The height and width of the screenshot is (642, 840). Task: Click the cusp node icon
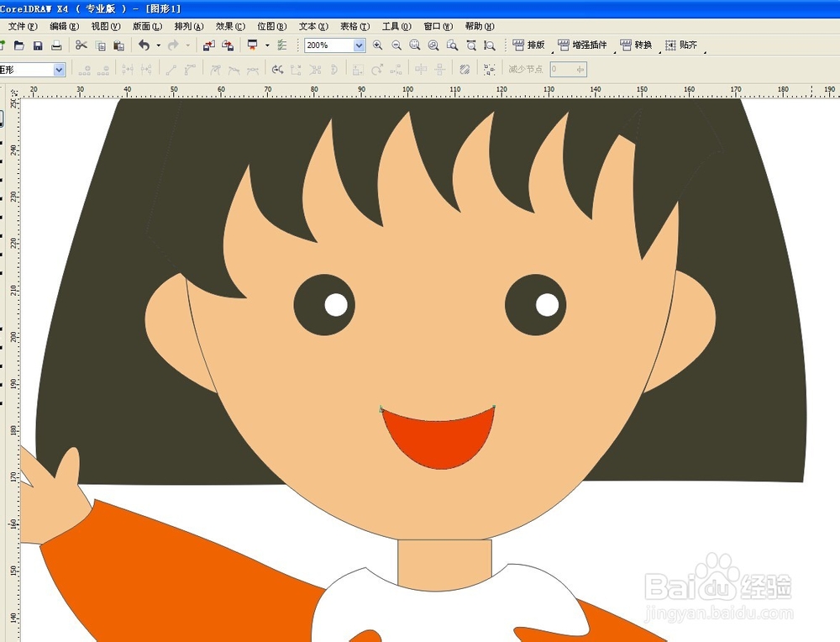coord(215,69)
